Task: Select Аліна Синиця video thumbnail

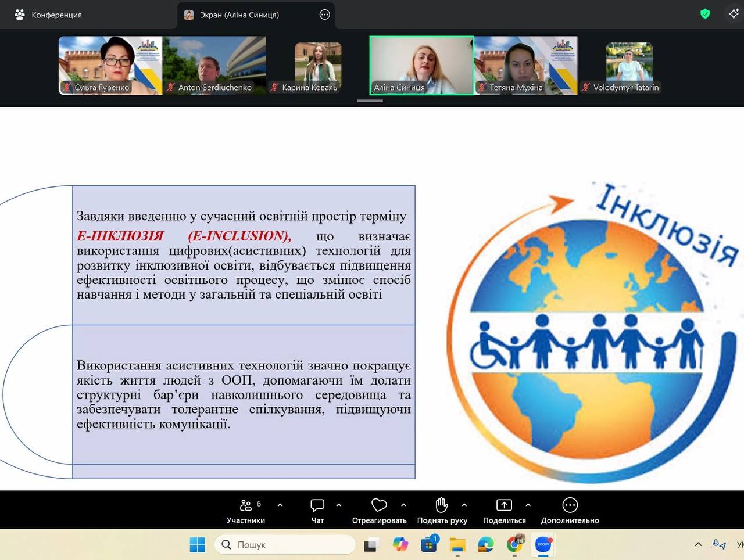Action: pos(421,65)
